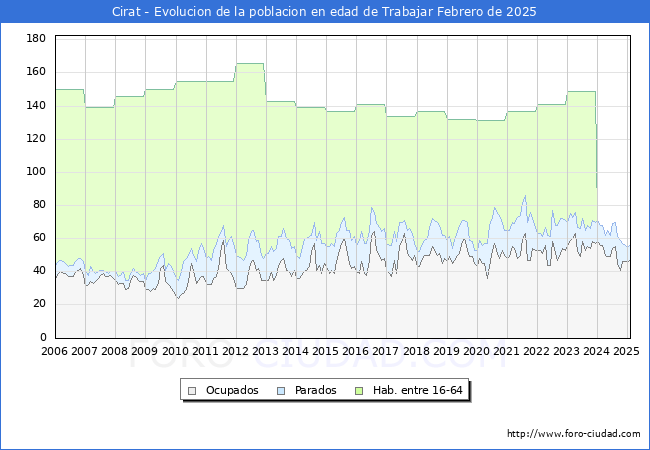
Task: Click the 20 y-axis value
Action: [x=39, y=304]
